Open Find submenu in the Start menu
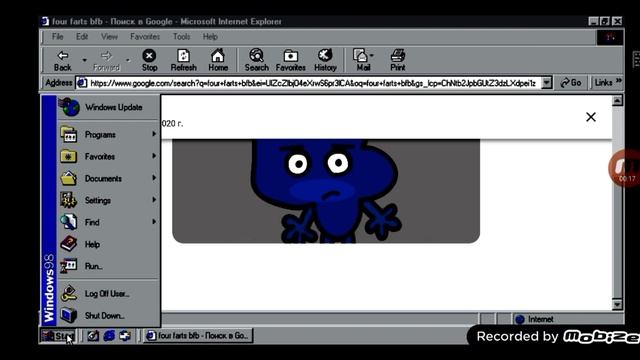 click(x=108, y=222)
